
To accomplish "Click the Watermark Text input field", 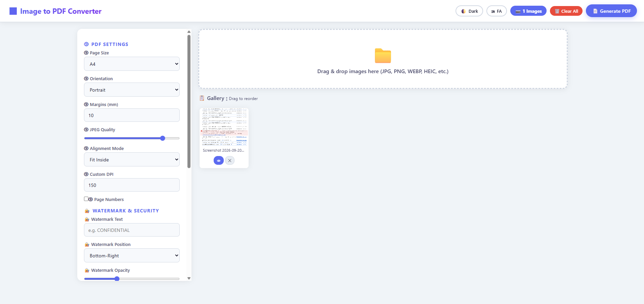I will (x=132, y=230).
